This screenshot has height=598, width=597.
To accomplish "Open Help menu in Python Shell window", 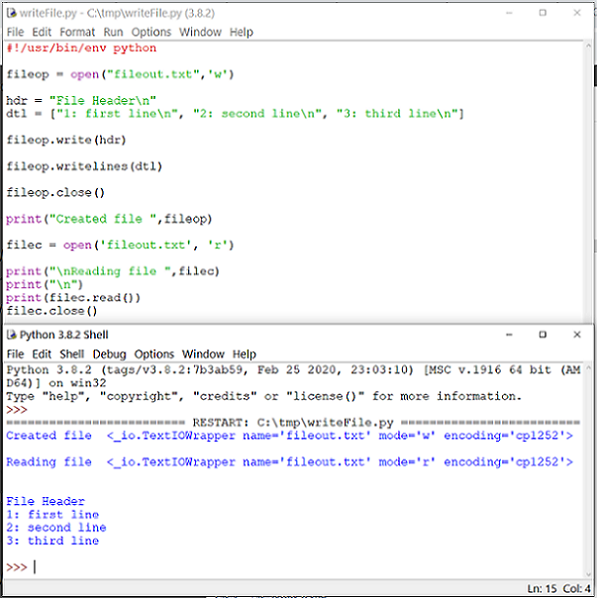I will (244, 354).
